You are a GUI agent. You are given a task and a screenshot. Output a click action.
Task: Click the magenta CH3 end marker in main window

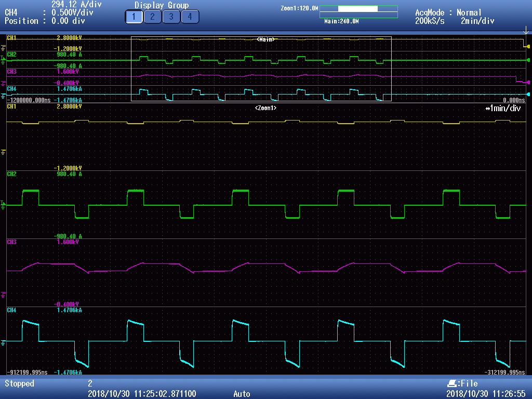(527, 82)
